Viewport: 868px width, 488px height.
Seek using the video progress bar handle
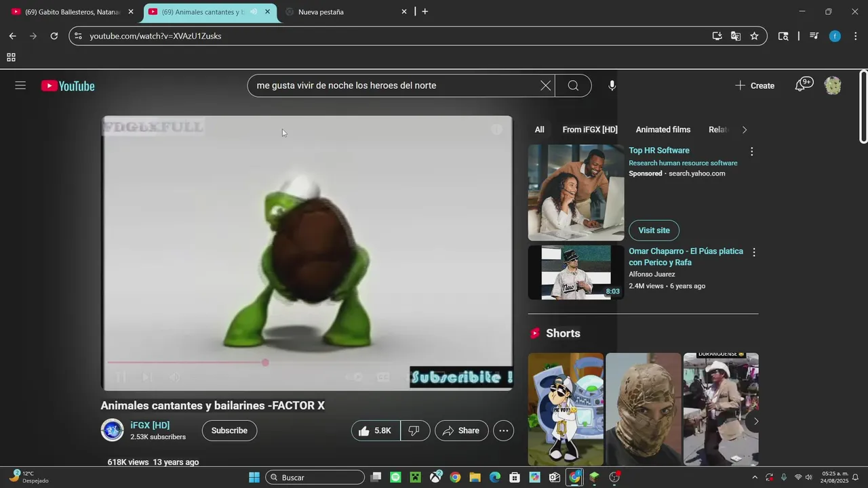tap(265, 363)
